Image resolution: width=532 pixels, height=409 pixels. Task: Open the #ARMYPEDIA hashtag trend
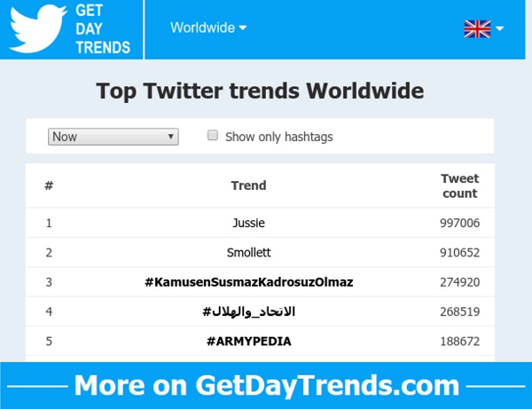(248, 341)
